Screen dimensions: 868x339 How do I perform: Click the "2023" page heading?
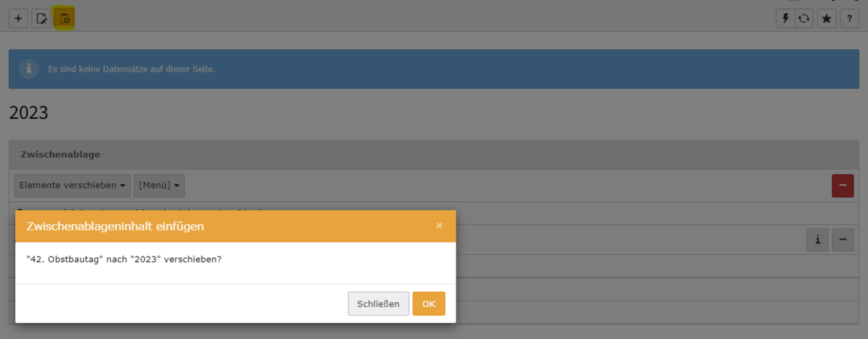point(28,113)
